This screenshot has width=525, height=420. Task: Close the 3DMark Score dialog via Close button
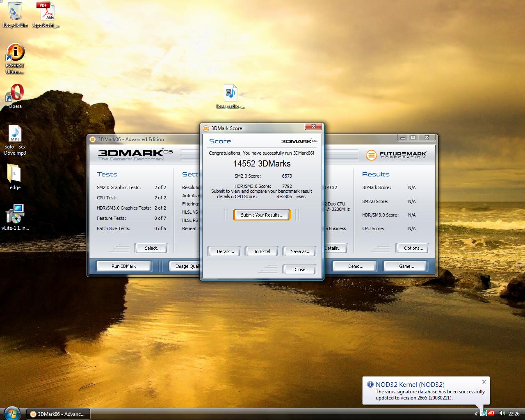coord(299,269)
